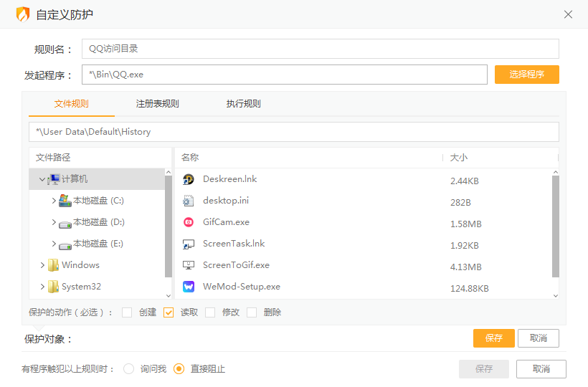The image size is (588, 387).
Task: Click the ScreenToGif.exe monitor icon
Action: click(189, 265)
